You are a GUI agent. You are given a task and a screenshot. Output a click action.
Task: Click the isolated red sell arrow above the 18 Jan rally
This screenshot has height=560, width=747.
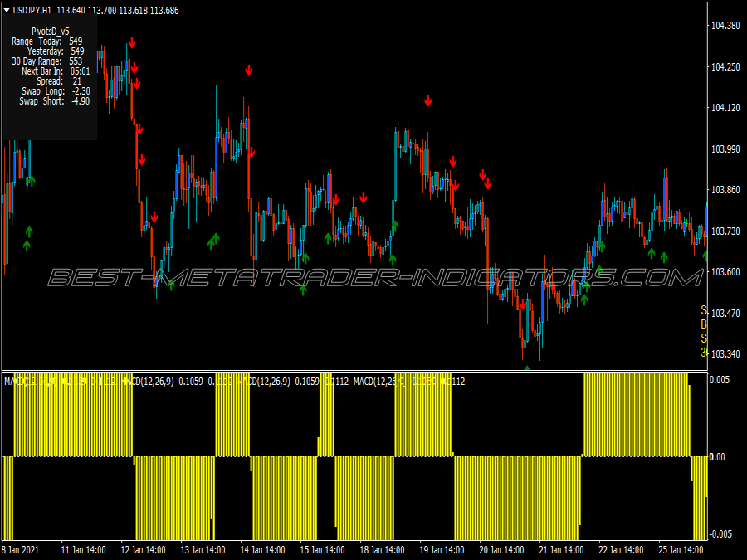tap(428, 101)
